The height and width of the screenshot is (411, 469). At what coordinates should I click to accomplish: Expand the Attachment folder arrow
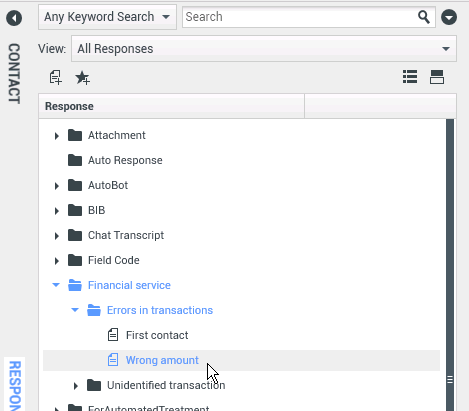[x=57, y=136]
